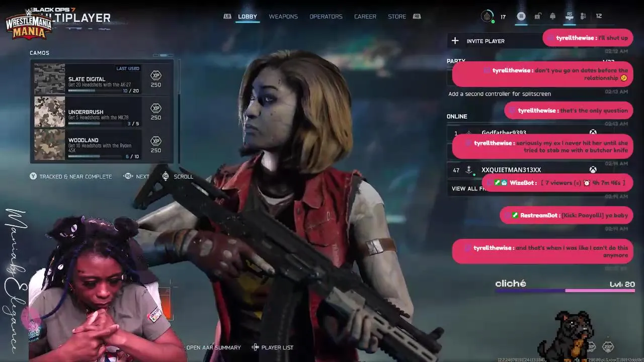This screenshot has height=362, width=644.
Task: Click XP 250 badge for Slate Digital
Action: (x=156, y=79)
